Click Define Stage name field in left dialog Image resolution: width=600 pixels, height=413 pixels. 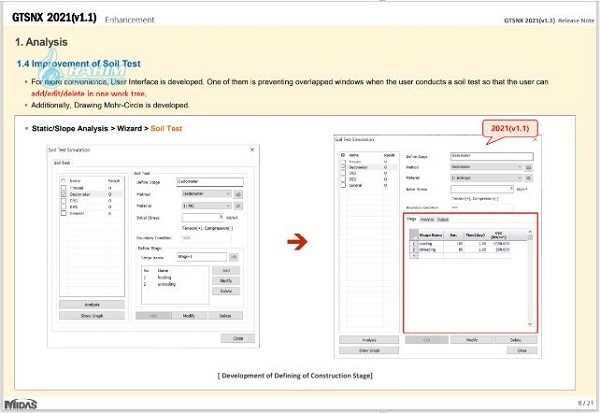point(210,182)
